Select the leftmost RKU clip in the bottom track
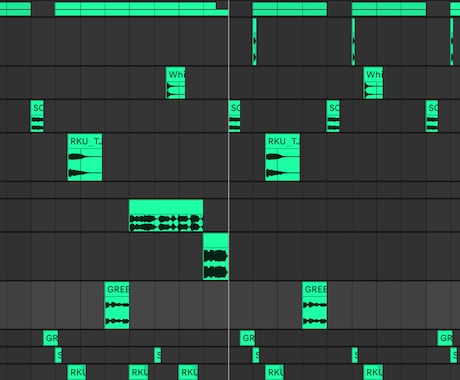460x380 pixels. point(77,372)
